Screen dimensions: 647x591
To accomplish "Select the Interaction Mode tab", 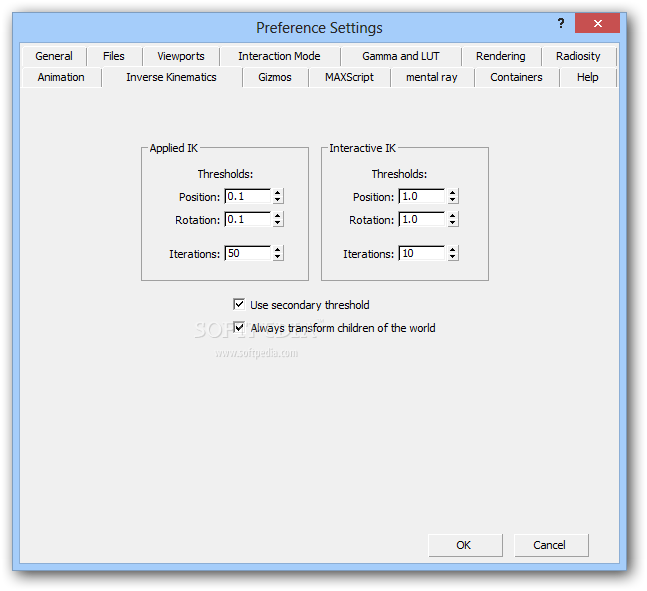I will click(279, 56).
